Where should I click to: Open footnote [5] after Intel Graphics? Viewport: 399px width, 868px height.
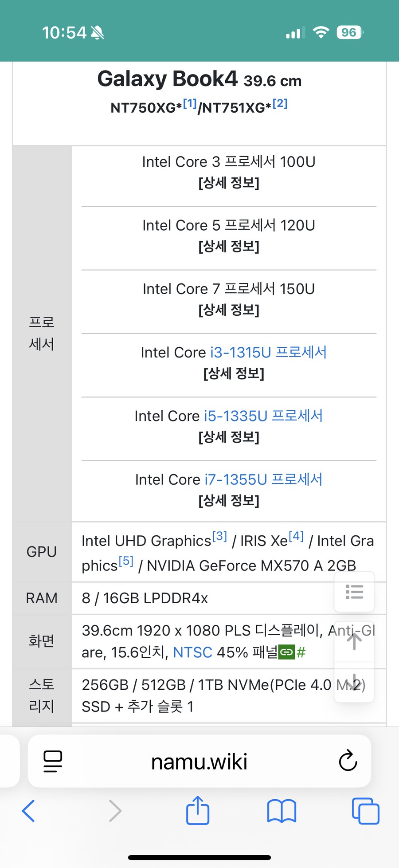(126, 562)
